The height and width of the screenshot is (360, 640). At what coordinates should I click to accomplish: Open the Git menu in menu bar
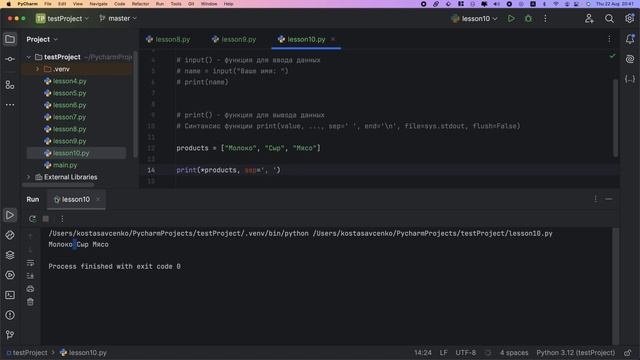pyautogui.click(x=191, y=4)
